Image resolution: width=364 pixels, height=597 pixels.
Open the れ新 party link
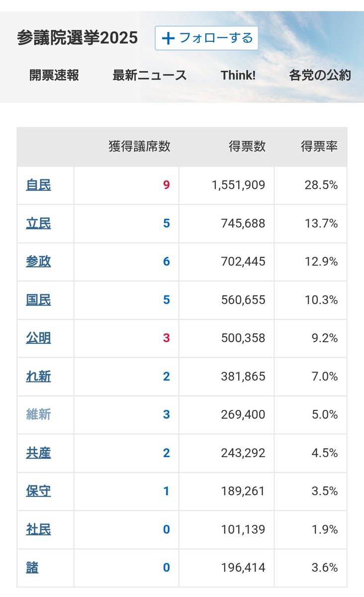coord(38,377)
